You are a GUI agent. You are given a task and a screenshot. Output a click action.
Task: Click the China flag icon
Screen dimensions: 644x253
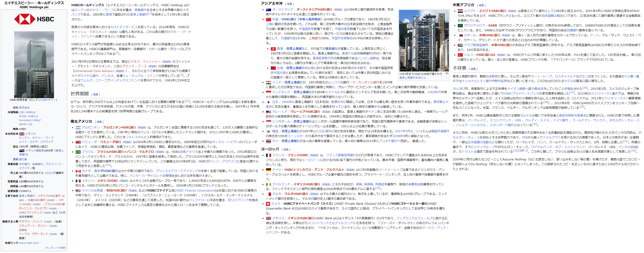(268, 19)
